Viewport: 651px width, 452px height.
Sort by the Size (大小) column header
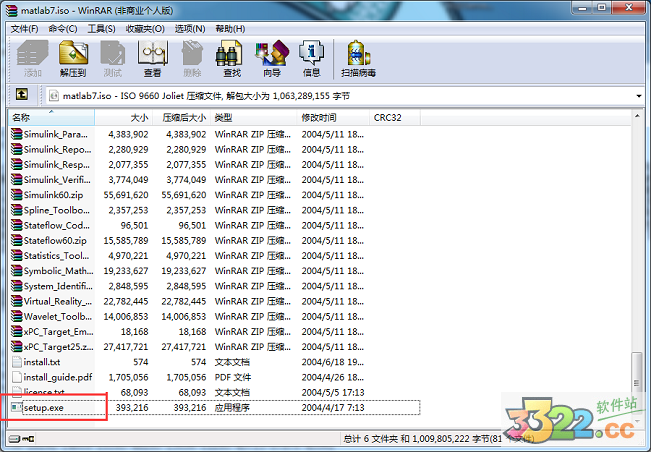tap(124, 117)
